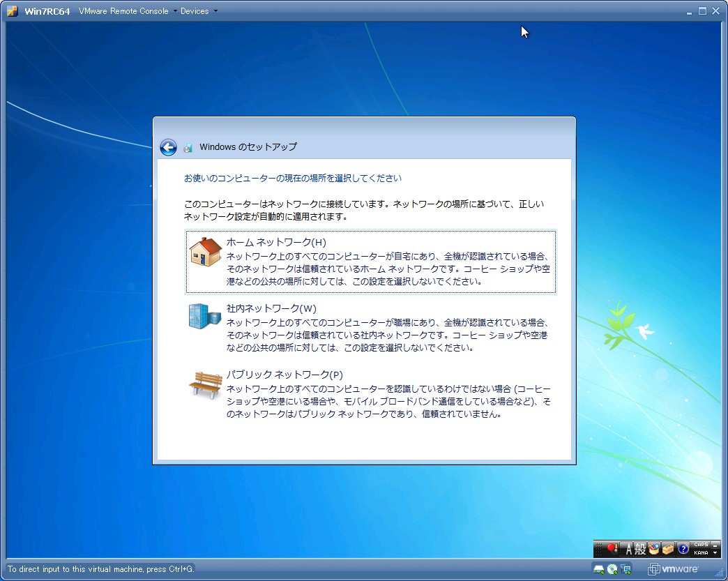728x581 pixels.
Task: Click heading お使いのコンピューターの現在の場所を選択してください
Action: 293,178
